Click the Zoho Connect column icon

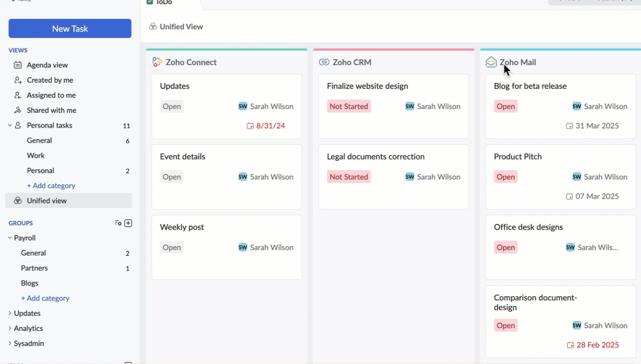(157, 62)
